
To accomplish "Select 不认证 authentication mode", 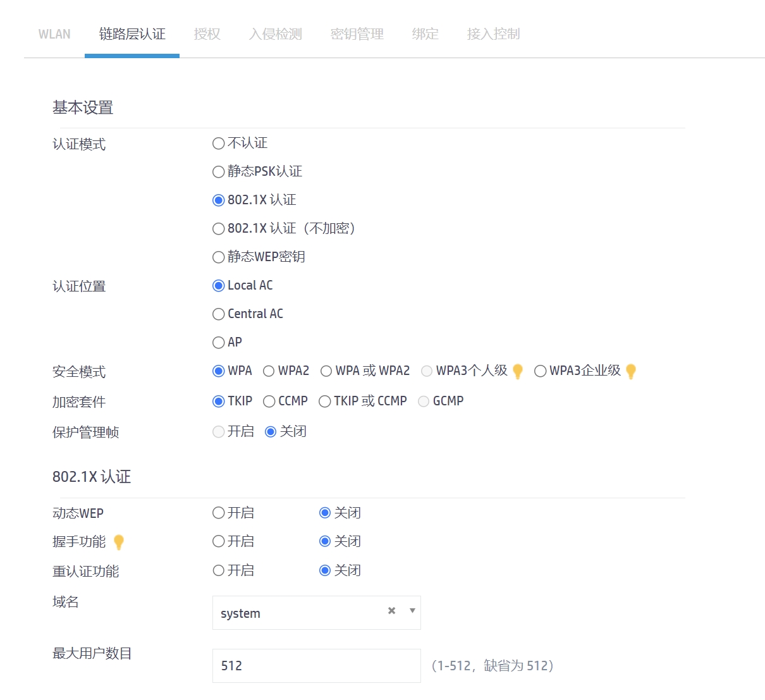I will pyautogui.click(x=219, y=144).
